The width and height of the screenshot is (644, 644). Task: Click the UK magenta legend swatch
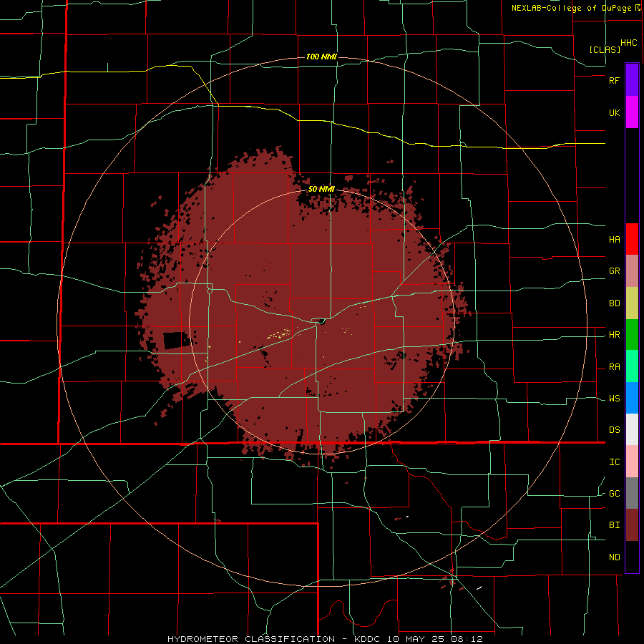pyautogui.click(x=632, y=112)
